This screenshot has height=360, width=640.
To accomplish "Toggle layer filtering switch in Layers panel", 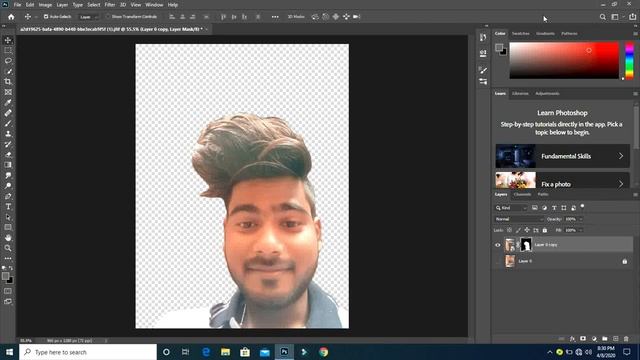I will pyautogui.click(x=582, y=207).
